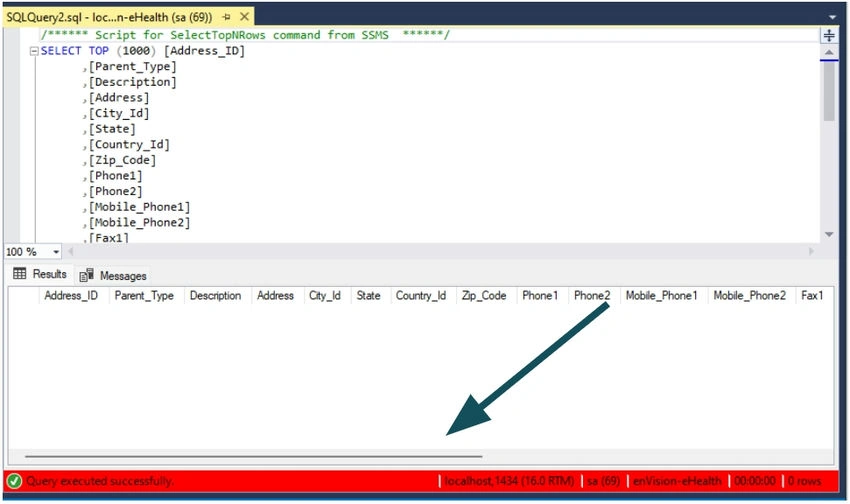Switch to the Results tab

pyautogui.click(x=40, y=274)
